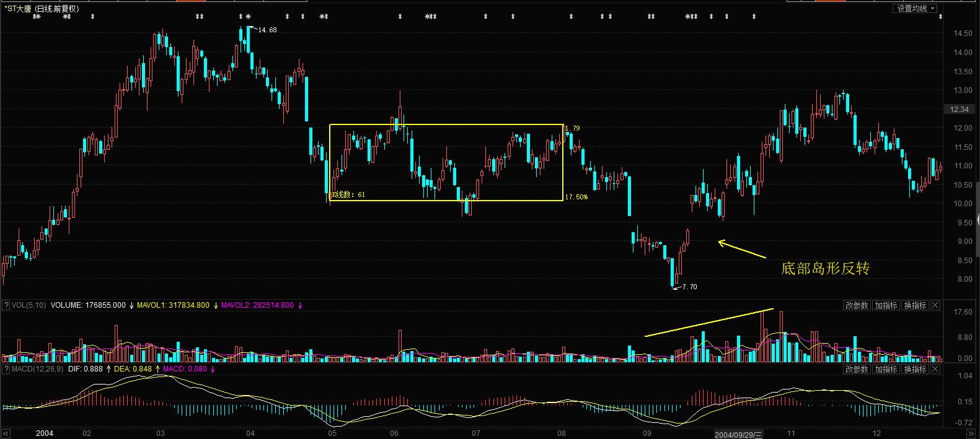Viewport: 980px width, 439px height.
Task: Click the double-left arrow timeline scroll icon
Action: [x=7, y=433]
